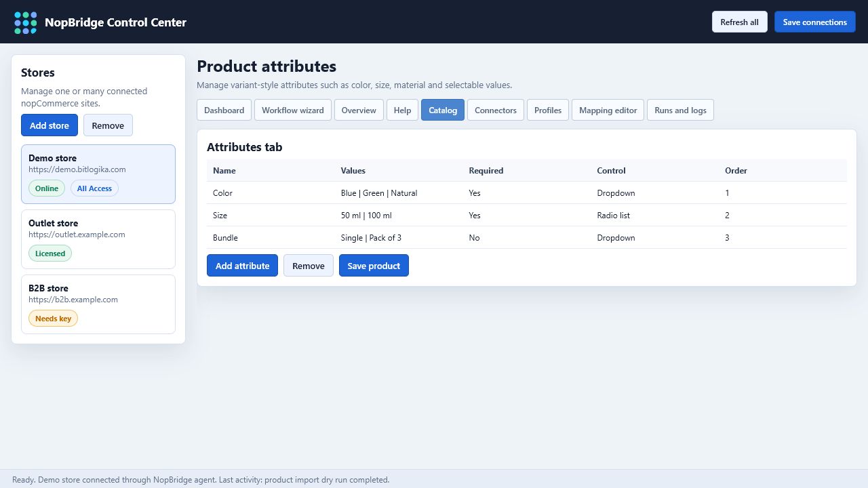Open the Dashboard tab
The width and height of the screenshot is (868, 488).
(x=224, y=110)
